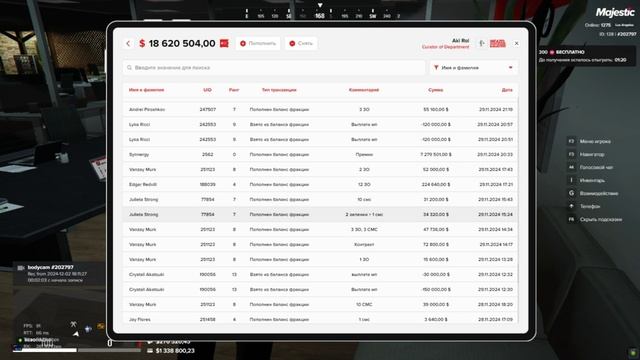Viewport: 640px width, 360px height.
Task: Click the red icon beside the balance amount
Action: point(224,43)
